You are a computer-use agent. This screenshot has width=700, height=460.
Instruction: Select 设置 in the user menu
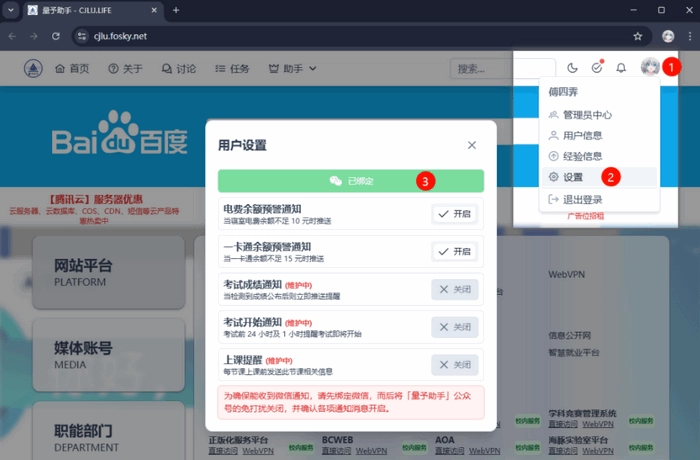[x=573, y=177]
